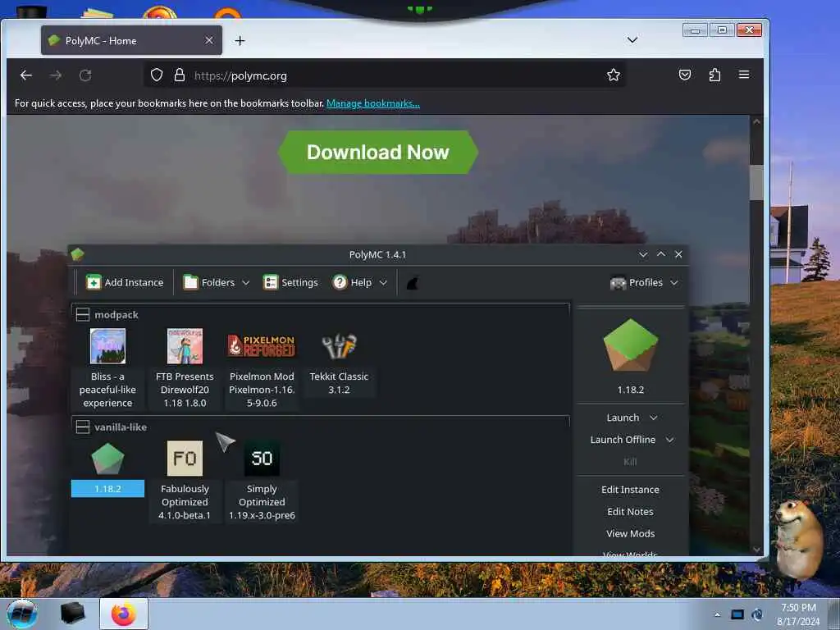Click the PolyMC logo in the window title bar
Viewport: 840px width, 630px height.
[78, 254]
